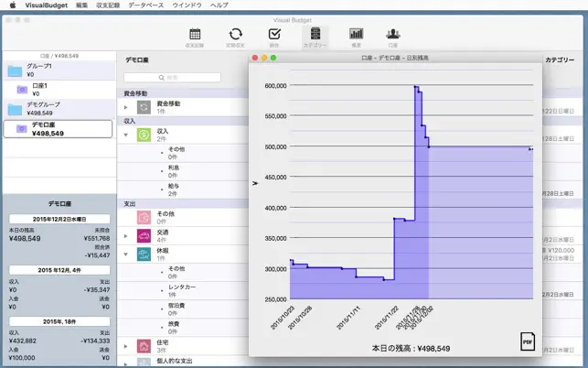This screenshot has height=368, width=588.
Task: Open the データベース menu
Action: pyautogui.click(x=146, y=5)
